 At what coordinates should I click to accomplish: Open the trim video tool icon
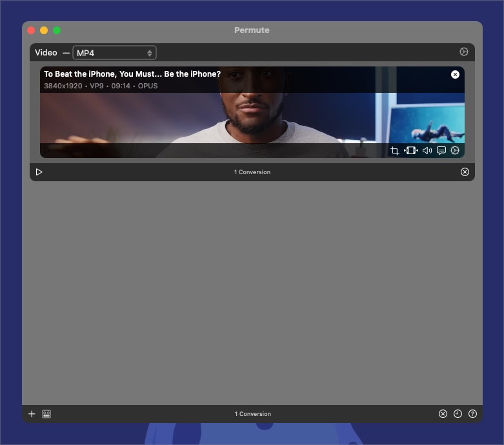tap(411, 150)
